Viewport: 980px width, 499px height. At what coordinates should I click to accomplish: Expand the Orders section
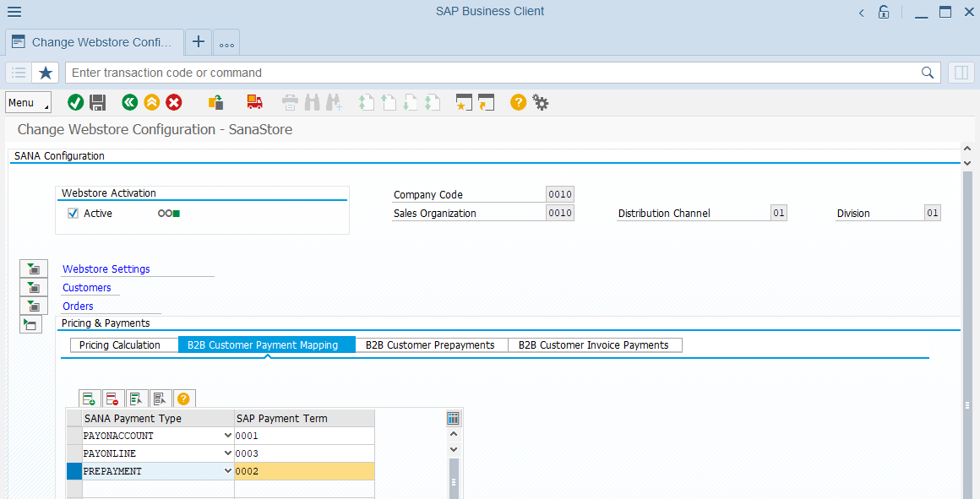point(34,306)
